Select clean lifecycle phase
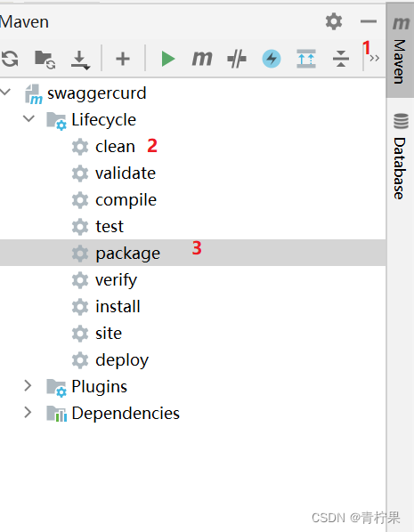414x532 pixels. point(115,147)
